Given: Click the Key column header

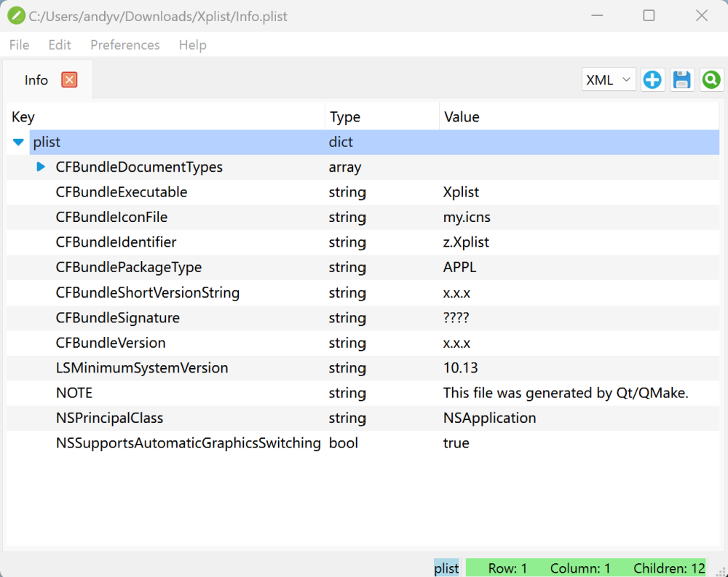Looking at the screenshot, I should 165,117.
